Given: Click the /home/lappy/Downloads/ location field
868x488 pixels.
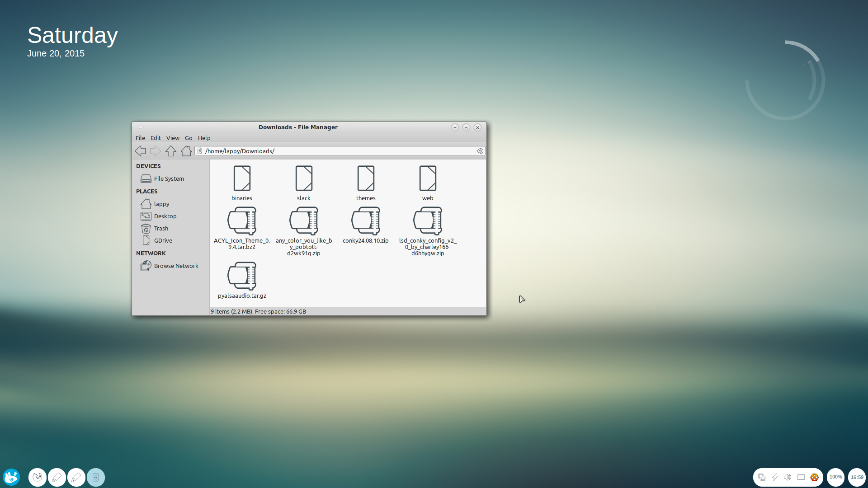Looking at the screenshot, I should (x=340, y=151).
